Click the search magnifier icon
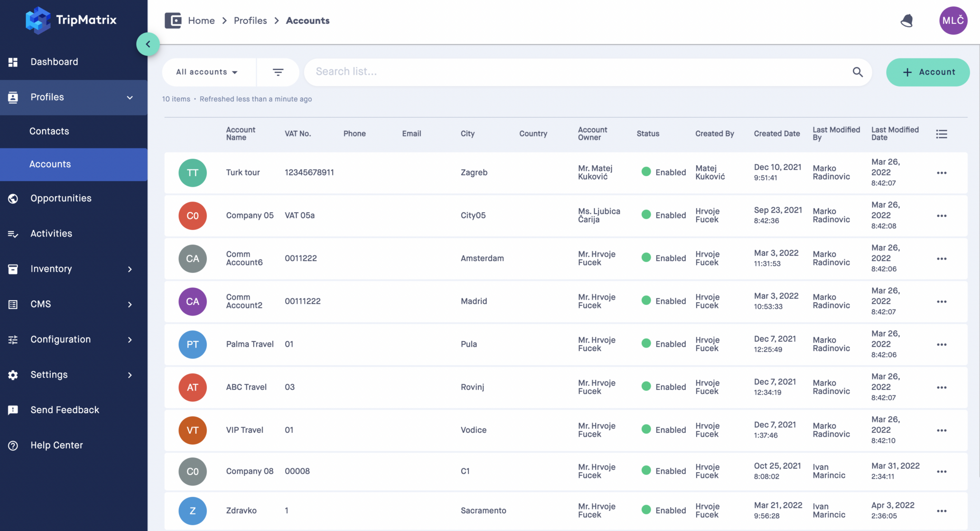 coord(857,72)
